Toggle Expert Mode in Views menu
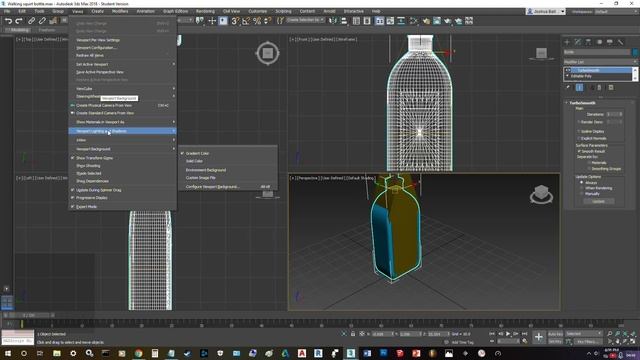The image size is (640, 360). point(122,207)
